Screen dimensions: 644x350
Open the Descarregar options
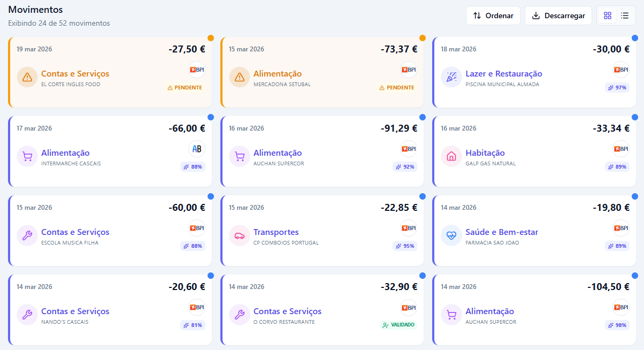pos(558,16)
